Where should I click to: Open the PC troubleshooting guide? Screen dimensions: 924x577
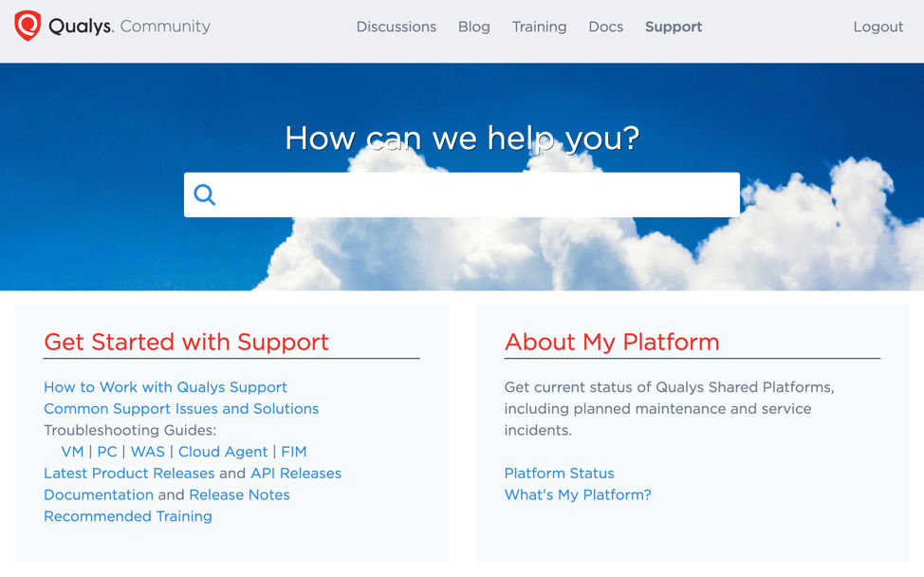pyautogui.click(x=106, y=452)
